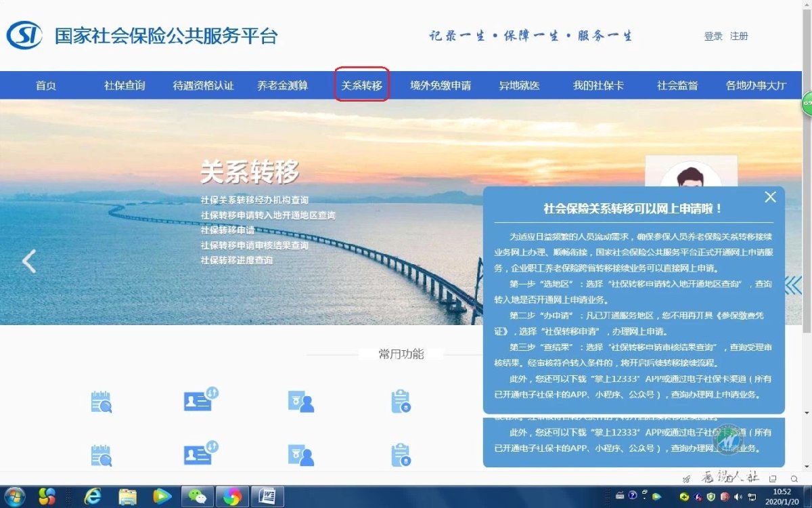Go to previous banner slide arrow

click(x=28, y=261)
